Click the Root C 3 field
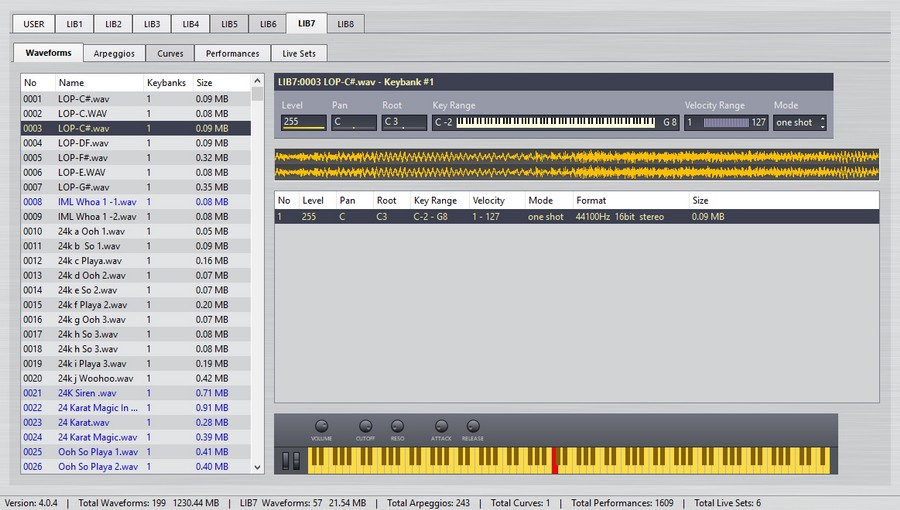 pos(404,122)
